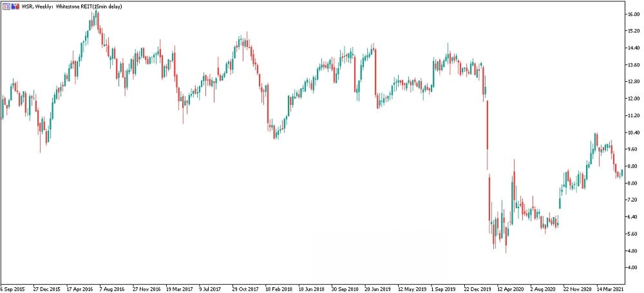Select the 18 Feb 2018 date marker
Viewport: 644px width, 293px height.
coord(279,289)
